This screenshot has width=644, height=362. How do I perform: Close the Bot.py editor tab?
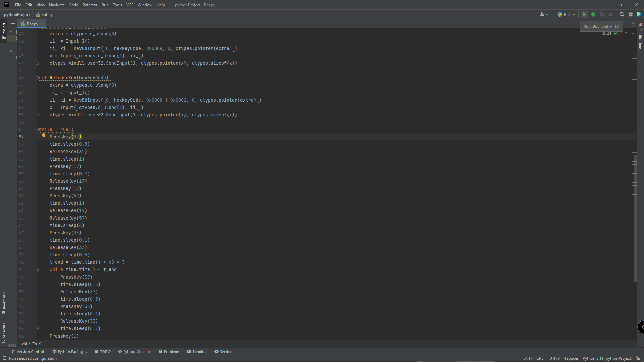click(x=42, y=24)
